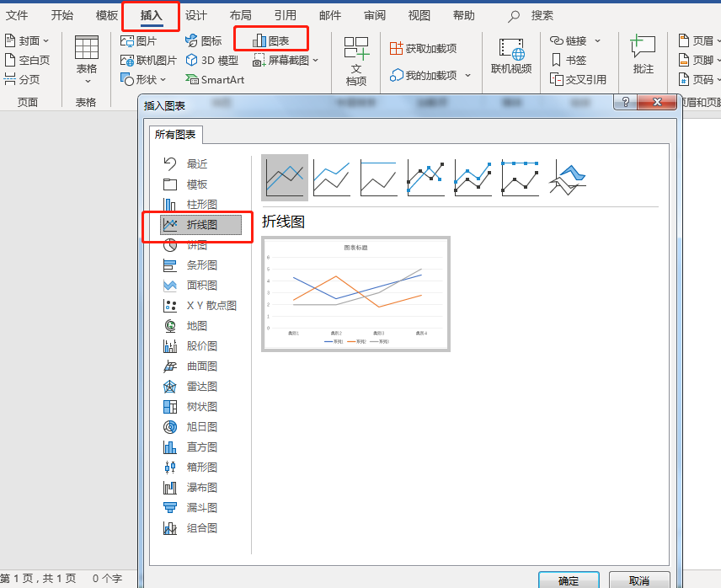The image size is (721, 588).
Task: Switch to the Template (模板) tab
Action: [107, 16]
